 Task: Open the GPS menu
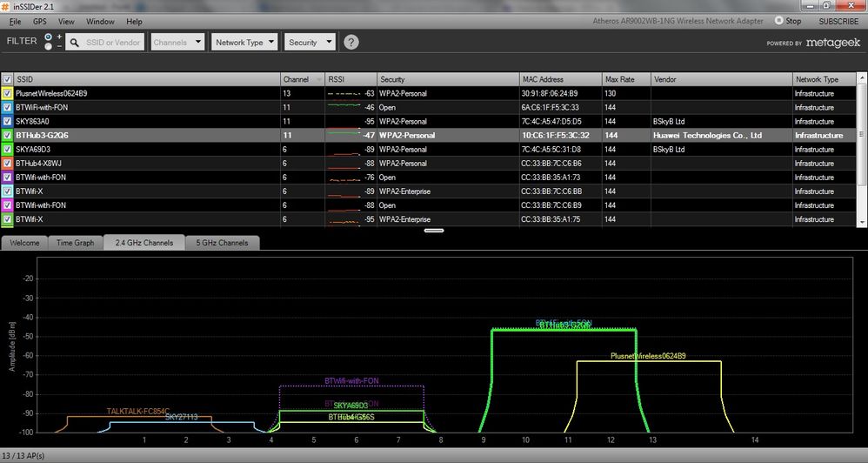[40, 22]
